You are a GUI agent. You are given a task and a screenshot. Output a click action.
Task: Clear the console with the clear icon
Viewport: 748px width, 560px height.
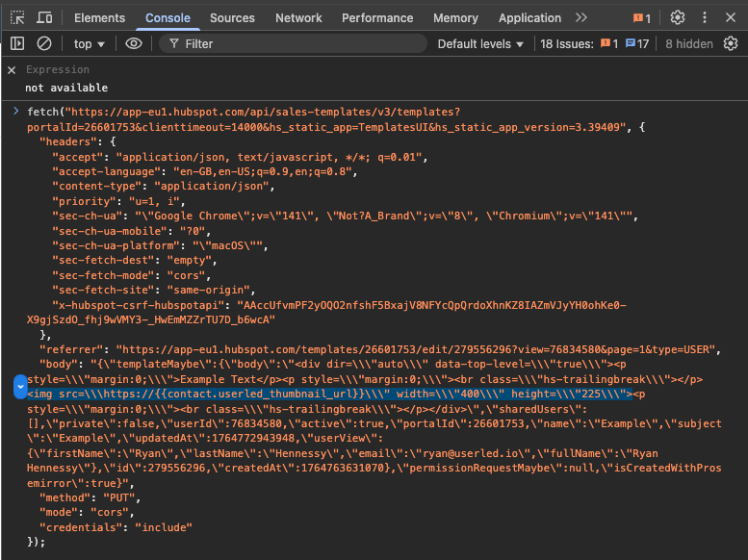tap(43, 43)
